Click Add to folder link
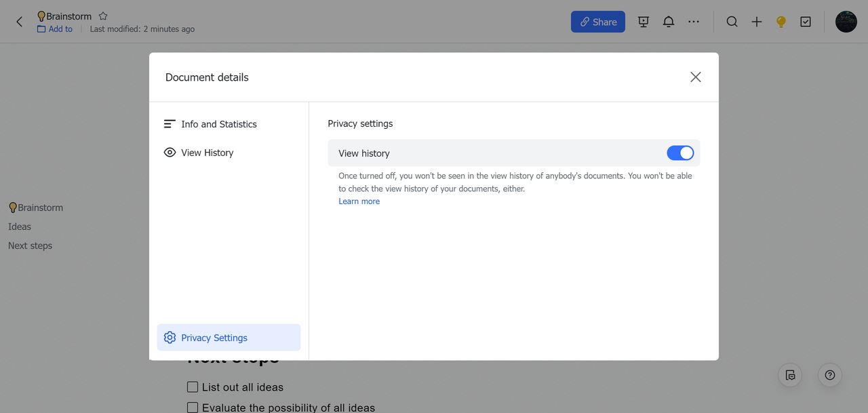This screenshot has height=413, width=868. (x=55, y=29)
